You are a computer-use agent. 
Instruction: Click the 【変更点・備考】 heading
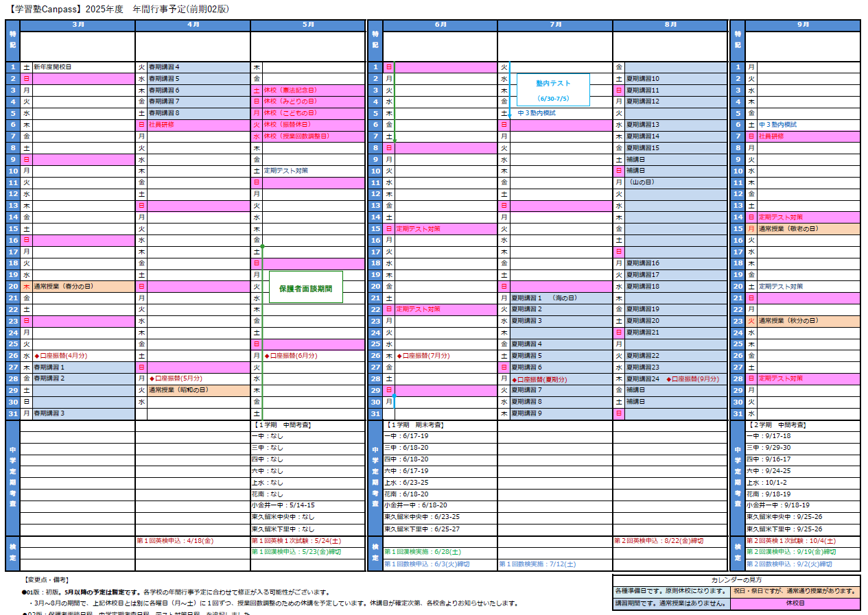tap(46, 580)
